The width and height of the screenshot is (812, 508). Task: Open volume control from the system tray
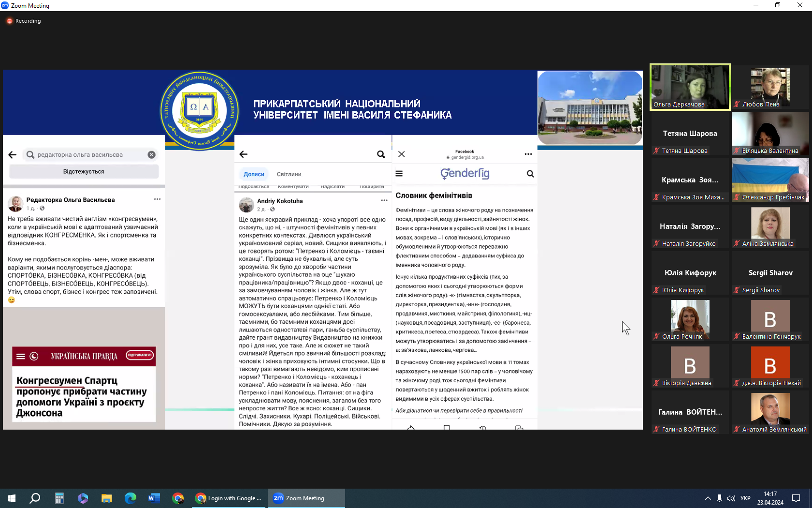[x=731, y=498]
